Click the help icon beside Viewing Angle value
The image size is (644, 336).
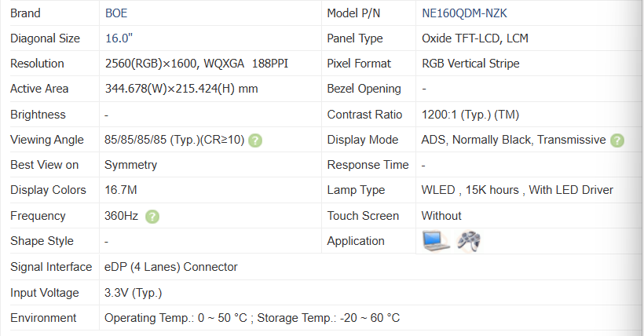[x=255, y=141]
